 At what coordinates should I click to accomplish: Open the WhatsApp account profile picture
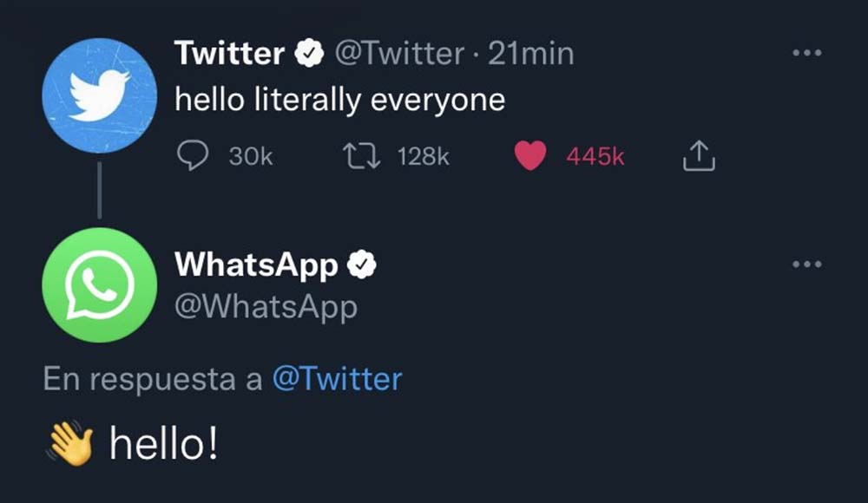click(100, 285)
